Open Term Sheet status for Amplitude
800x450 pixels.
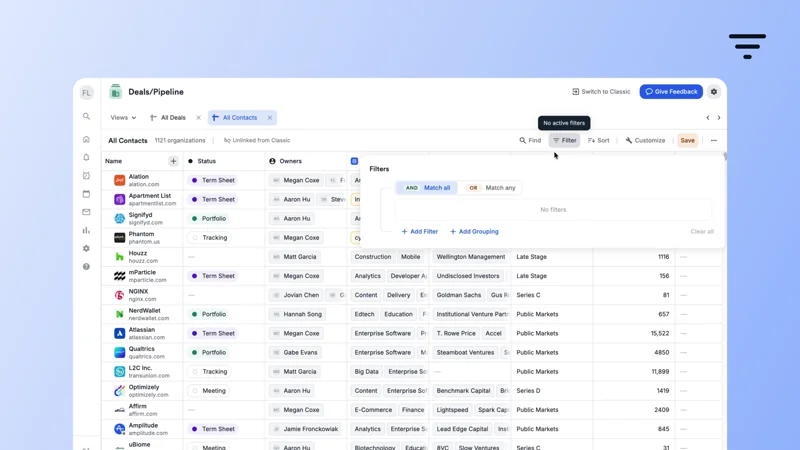[x=213, y=429]
